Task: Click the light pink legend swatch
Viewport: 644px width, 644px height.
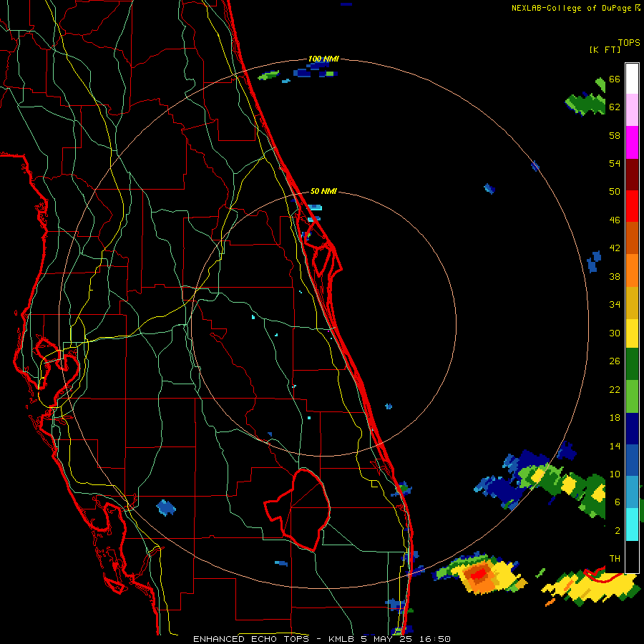Action: point(632,109)
